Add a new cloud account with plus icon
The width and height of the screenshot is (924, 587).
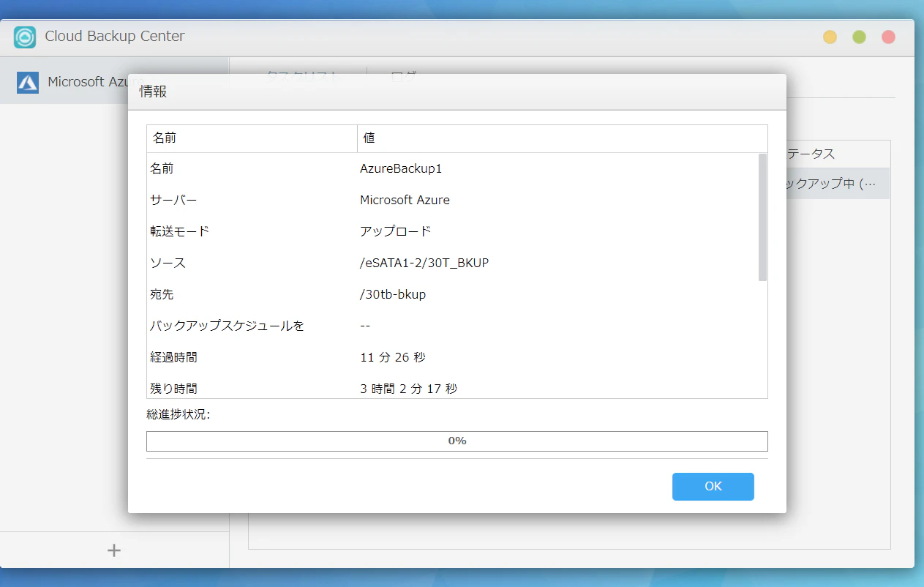pos(114,550)
